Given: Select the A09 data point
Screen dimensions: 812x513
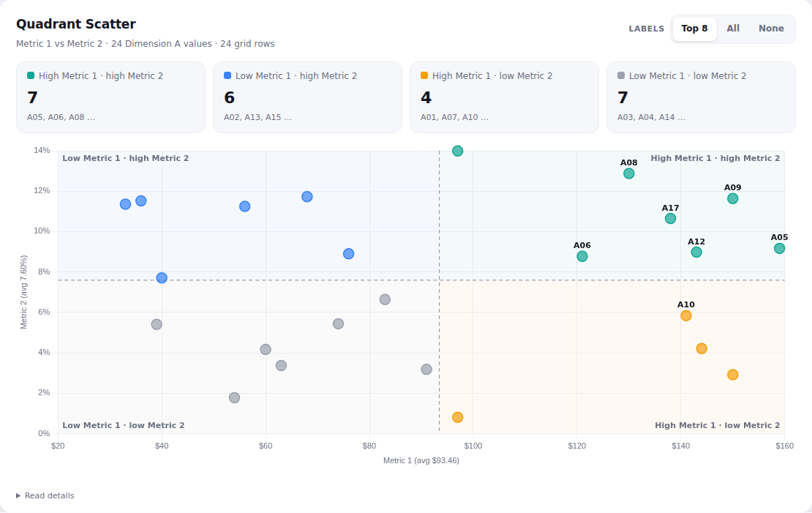Looking at the screenshot, I should (x=732, y=198).
